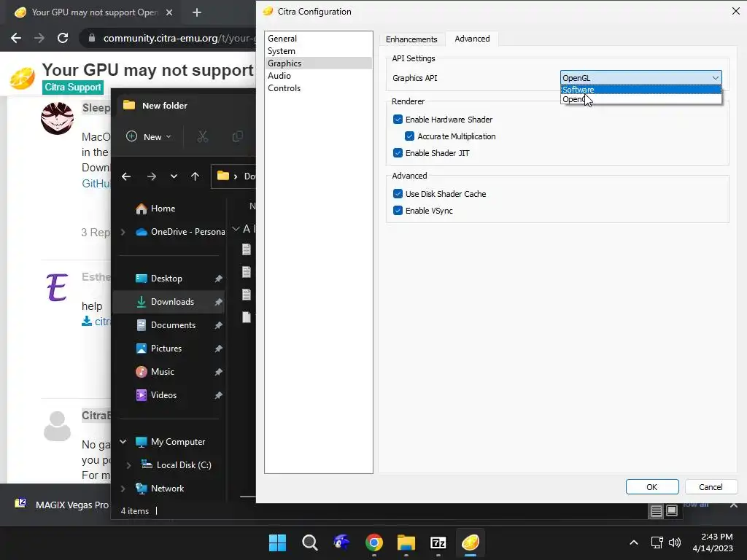Disable the Enable VSync checkbox

coord(398,211)
